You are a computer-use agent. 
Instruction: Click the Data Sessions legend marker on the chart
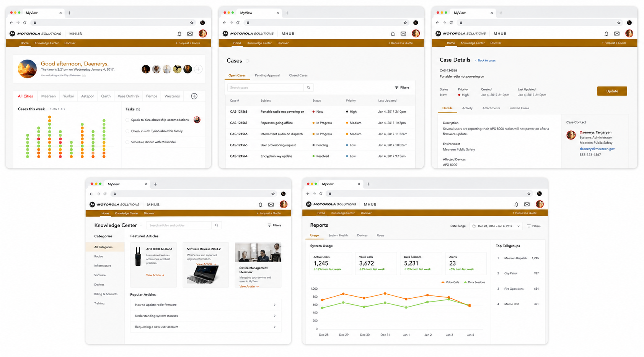coord(465,282)
